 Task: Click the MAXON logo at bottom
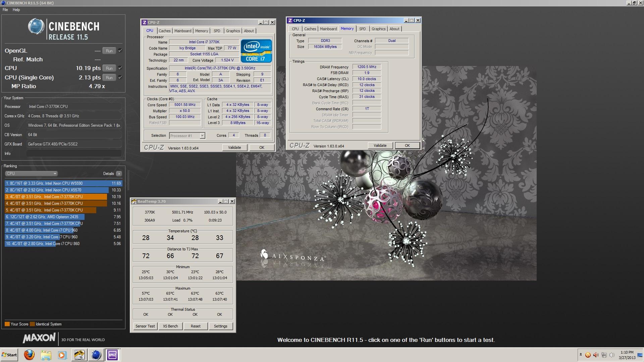coord(39,338)
